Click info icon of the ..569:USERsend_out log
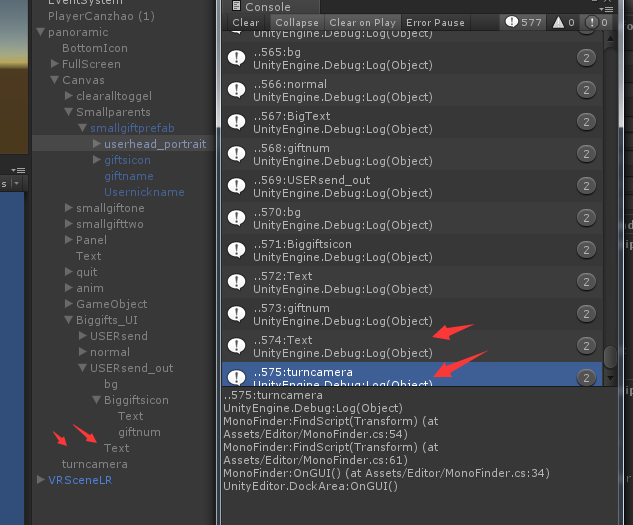 point(237,185)
